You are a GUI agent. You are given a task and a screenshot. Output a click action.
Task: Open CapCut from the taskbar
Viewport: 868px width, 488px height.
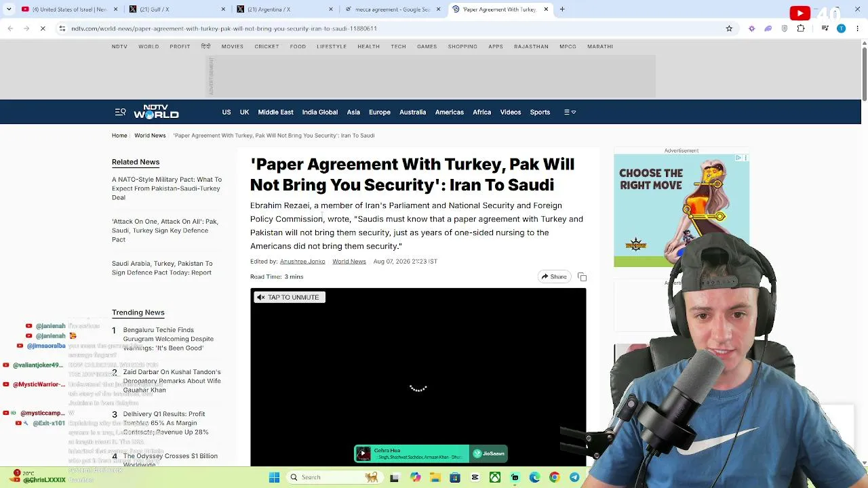tap(475, 477)
